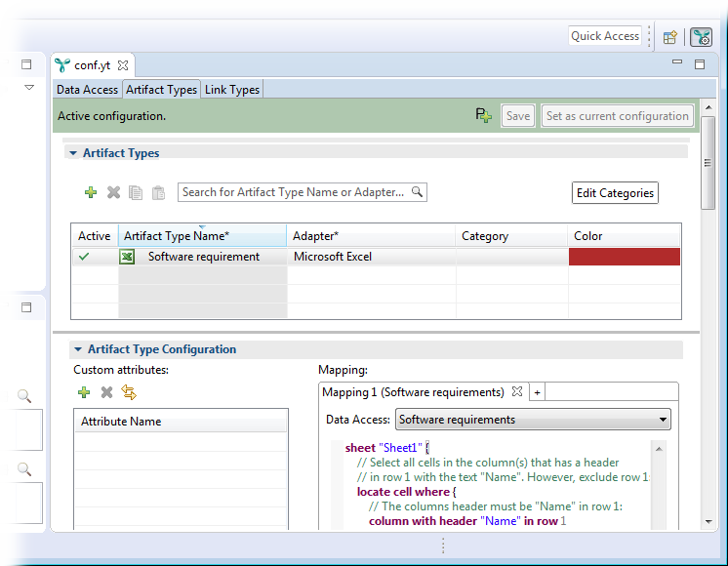
Task: Click the Adapter column header
Action: pyautogui.click(x=371, y=236)
